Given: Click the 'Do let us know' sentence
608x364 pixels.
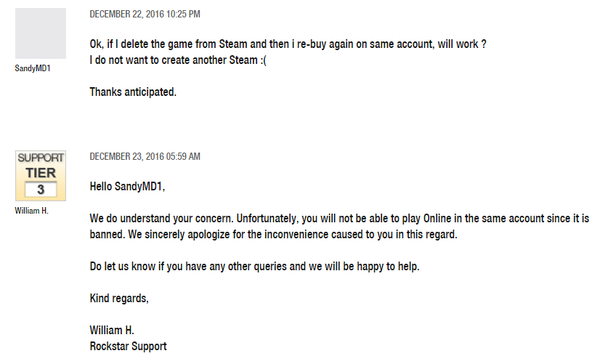Looking at the screenshot, I should coord(254,267).
